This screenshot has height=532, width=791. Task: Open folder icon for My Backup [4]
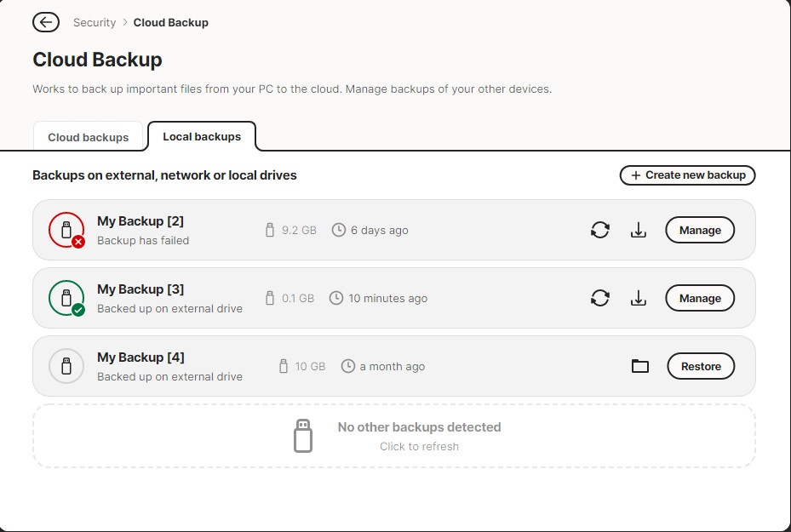point(640,366)
